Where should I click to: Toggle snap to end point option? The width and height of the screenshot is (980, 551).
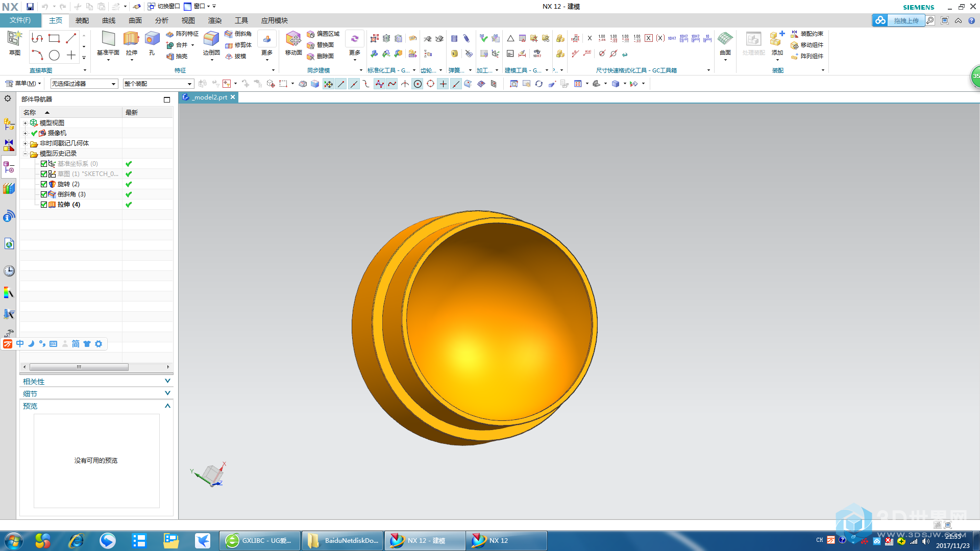341,84
